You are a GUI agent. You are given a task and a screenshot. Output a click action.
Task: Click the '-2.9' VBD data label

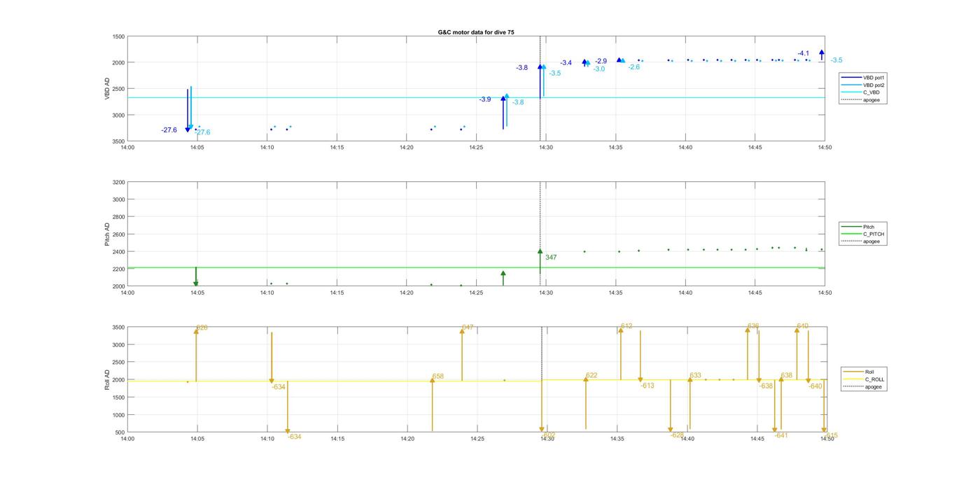[601, 61]
